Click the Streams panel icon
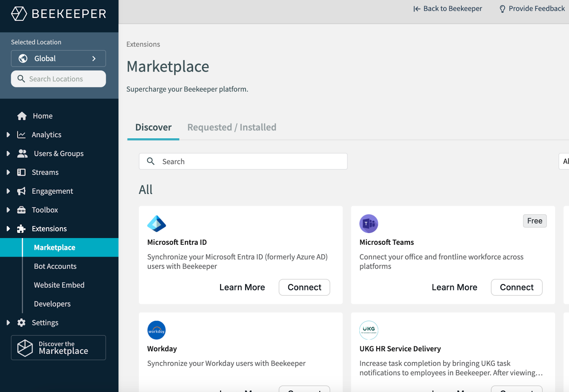Viewport: 569px width, 392px height. [x=21, y=172]
